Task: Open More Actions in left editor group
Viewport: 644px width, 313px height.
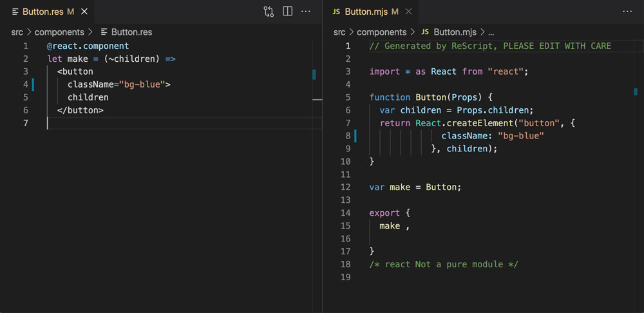Action: tap(306, 12)
